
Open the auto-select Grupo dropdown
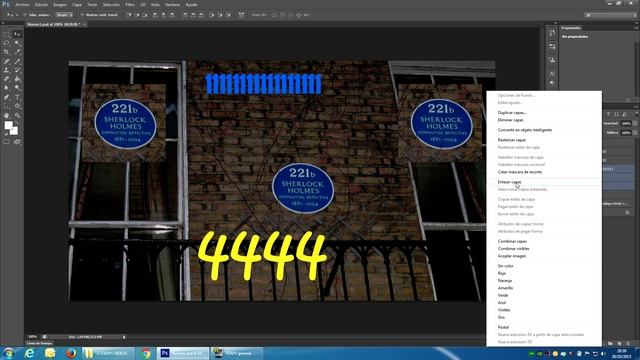pyautogui.click(x=64, y=15)
